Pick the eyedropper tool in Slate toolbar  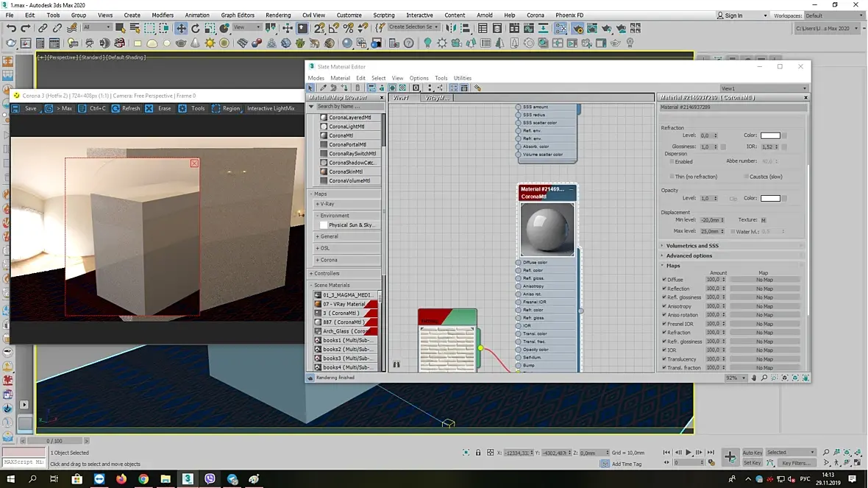(323, 88)
